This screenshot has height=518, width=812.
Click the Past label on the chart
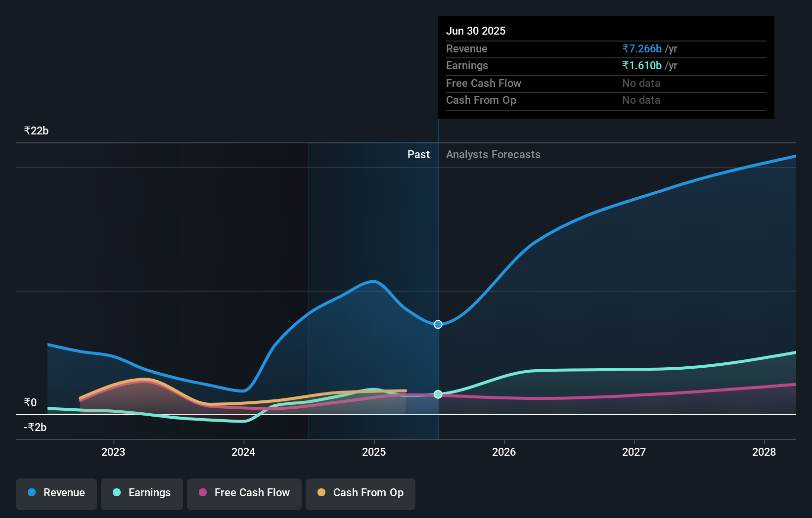tap(418, 154)
